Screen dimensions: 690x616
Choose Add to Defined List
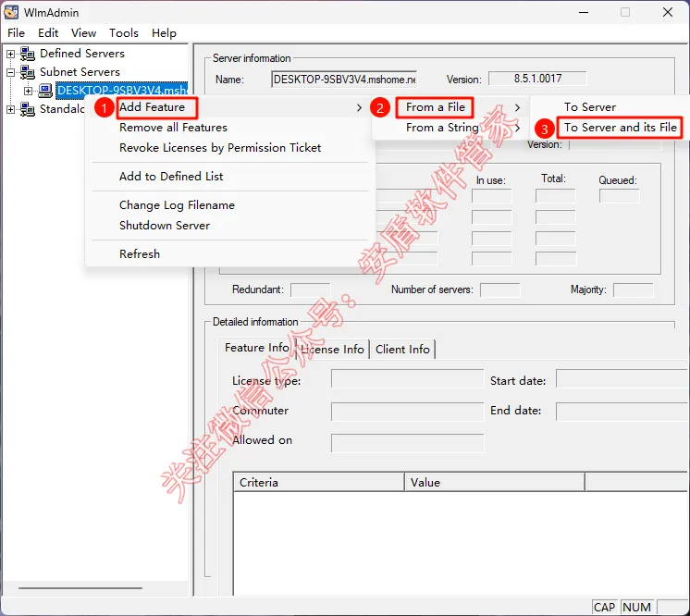click(171, 177)
